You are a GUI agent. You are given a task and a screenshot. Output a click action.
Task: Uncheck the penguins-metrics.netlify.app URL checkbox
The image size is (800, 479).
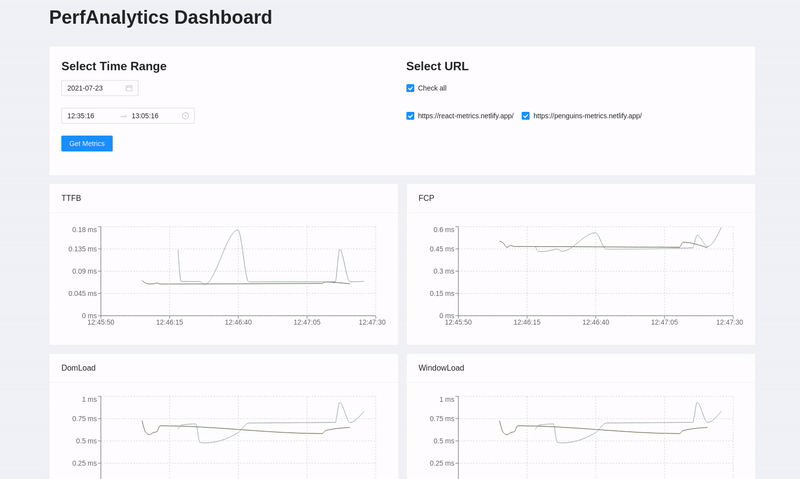tap(526, 116)
